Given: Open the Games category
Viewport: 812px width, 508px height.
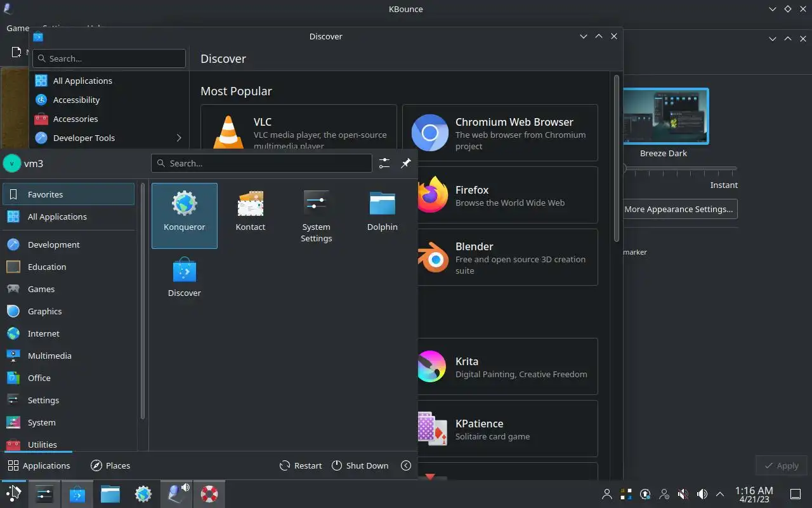Looking at the screenshot, I should point(69,289).
